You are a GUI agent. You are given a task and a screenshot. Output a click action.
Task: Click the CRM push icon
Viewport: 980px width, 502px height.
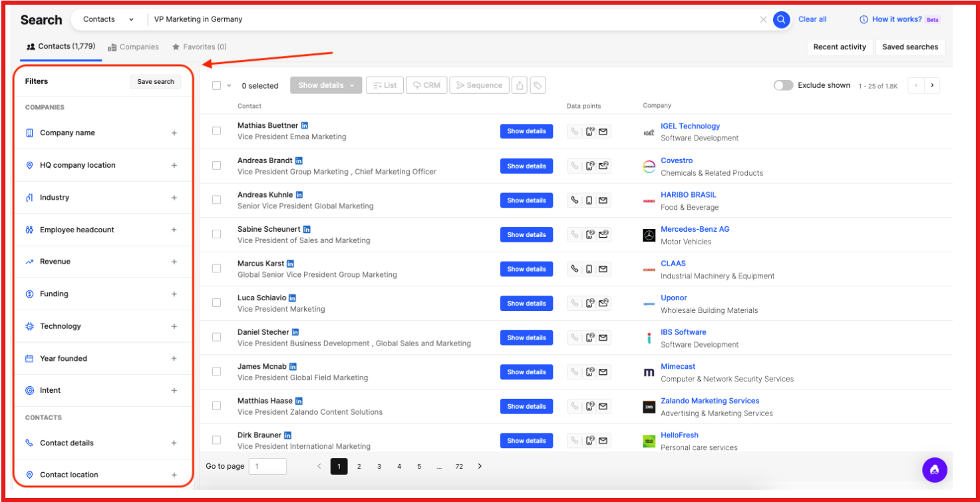pyautogui.click(x=426, y=85)
